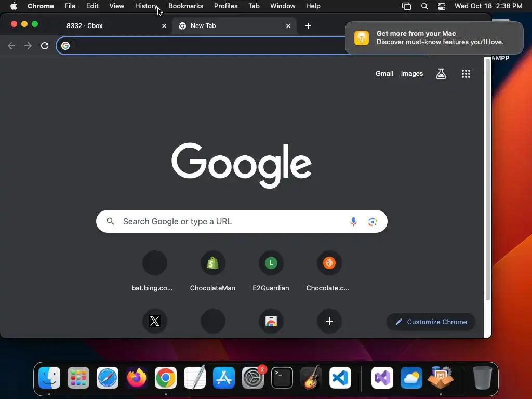
Task: Open the Weather app in Dock
Action: point(411,378)
